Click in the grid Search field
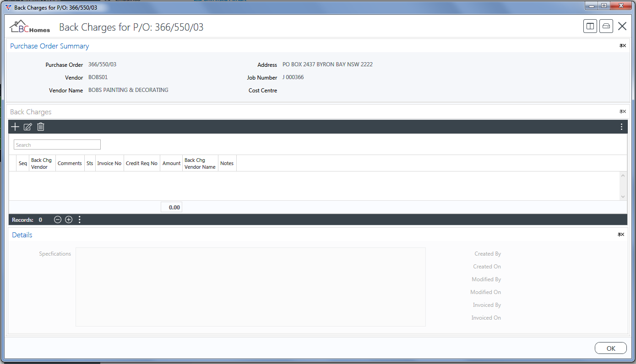The image size is (636, 364). [57, 145]
